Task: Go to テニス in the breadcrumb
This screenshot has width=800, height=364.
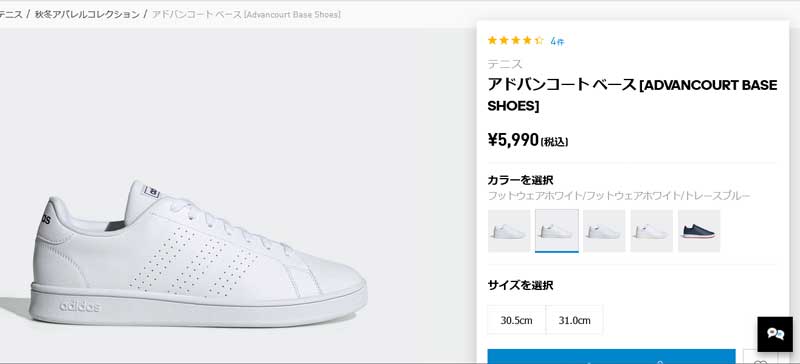Action: tap(10, 14)
